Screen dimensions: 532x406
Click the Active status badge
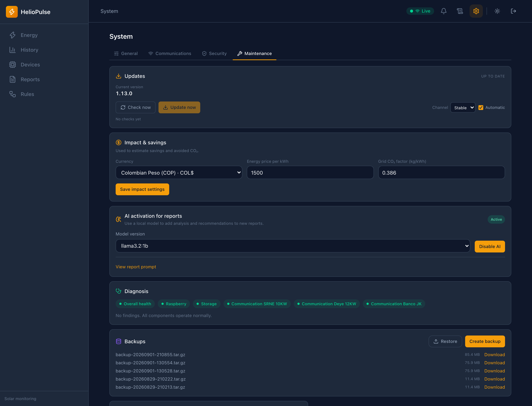[496, 219]
